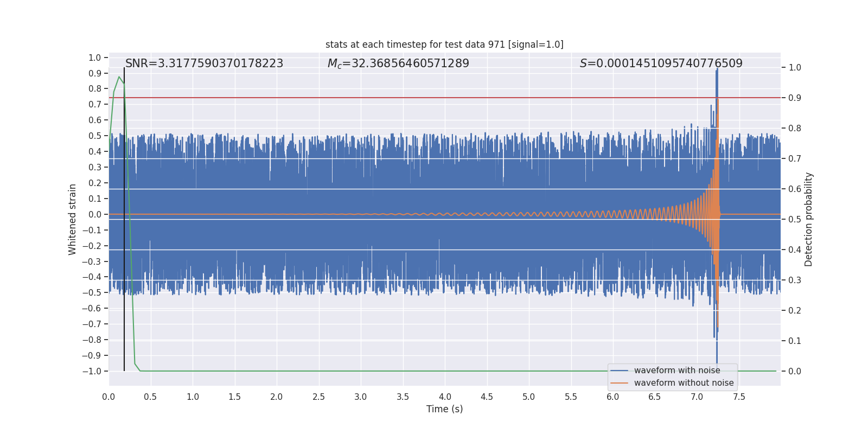868x434 pixels.
Task: Click the 'waveform without noise' legend label
Action: pos(684,383)
